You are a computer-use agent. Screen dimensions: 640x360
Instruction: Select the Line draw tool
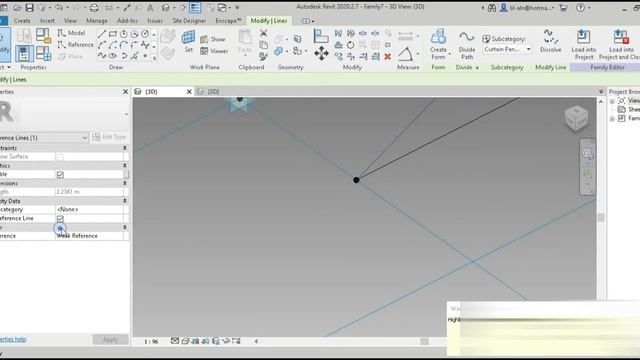pyautogui.click(x=102, y=33)
